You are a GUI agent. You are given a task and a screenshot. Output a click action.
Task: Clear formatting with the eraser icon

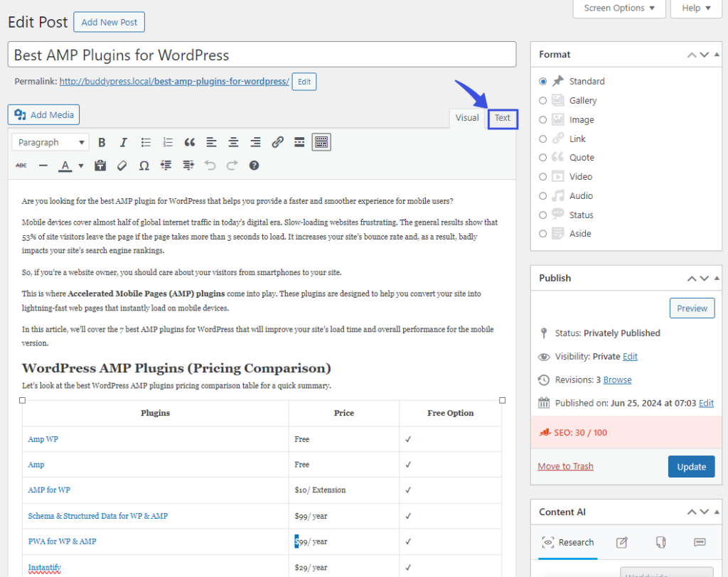pyautogui.click(x=122, y=166)
